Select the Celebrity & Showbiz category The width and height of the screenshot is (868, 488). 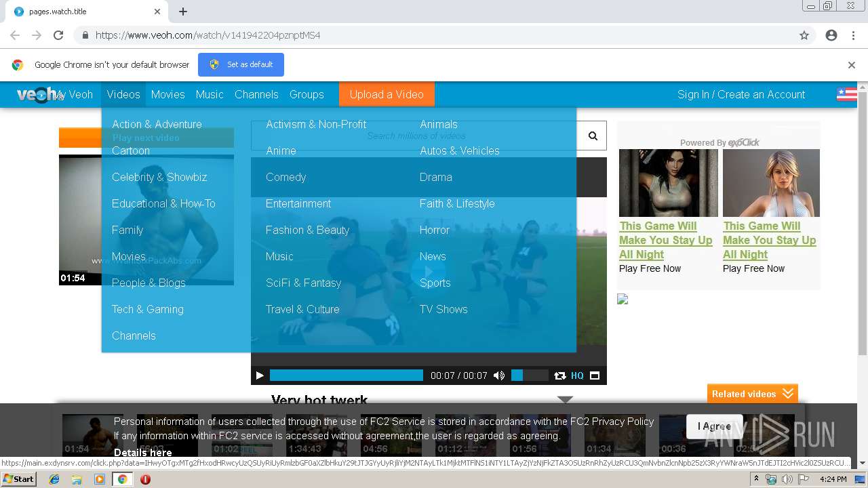tap(159, 177)
